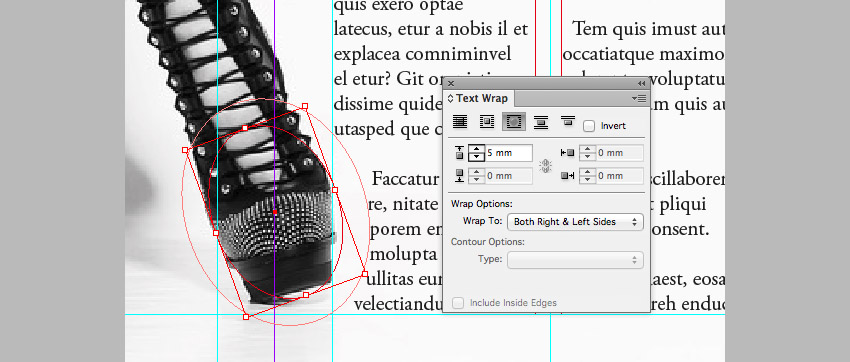Open the Text Wrap panel flyout menu

[640, 98]
